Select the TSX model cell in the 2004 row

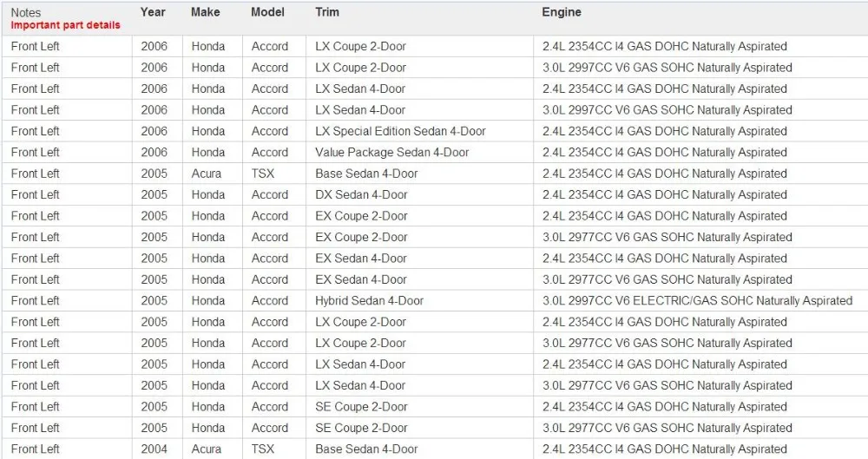263,449
